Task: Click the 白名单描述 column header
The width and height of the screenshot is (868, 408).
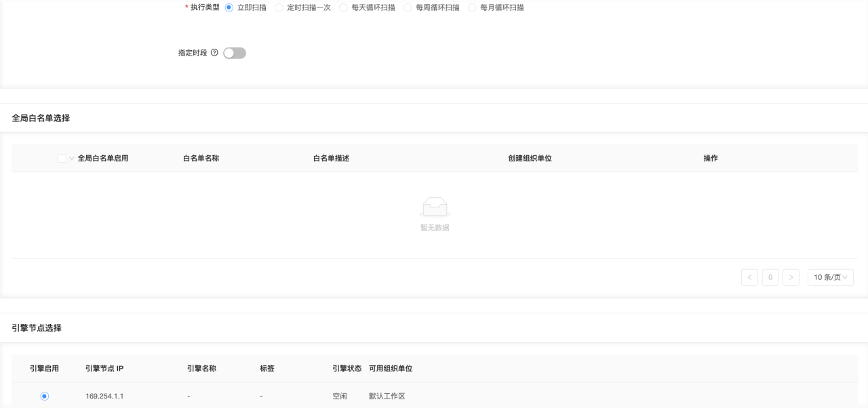Action: click(x=331, y=158)
